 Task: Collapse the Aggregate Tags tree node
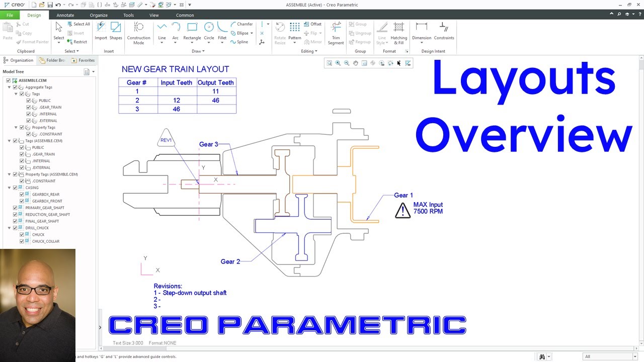tap(9, 87)
